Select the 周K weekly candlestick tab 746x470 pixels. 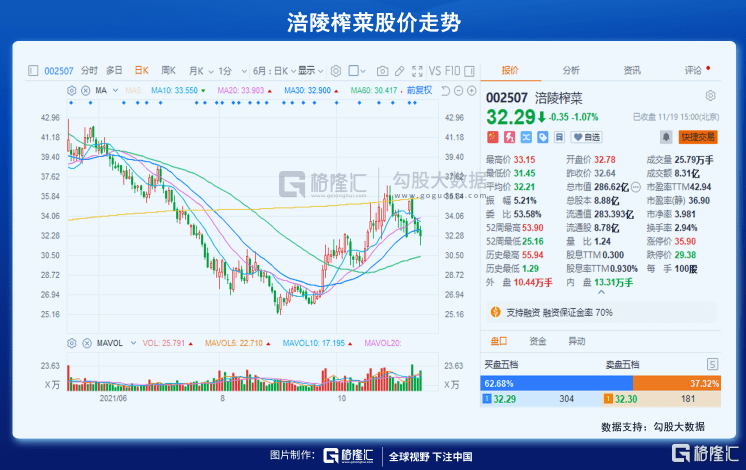click(x=168, y=71)
